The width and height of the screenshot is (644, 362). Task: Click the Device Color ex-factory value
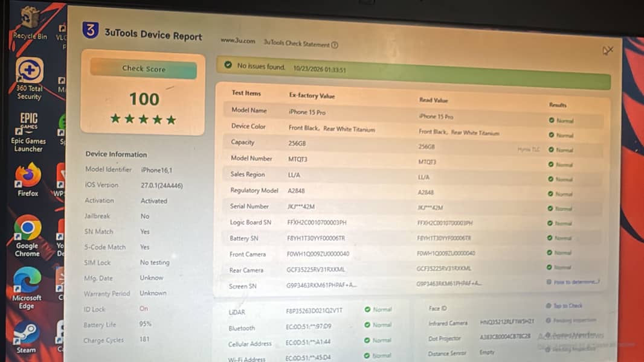[332, 129]
